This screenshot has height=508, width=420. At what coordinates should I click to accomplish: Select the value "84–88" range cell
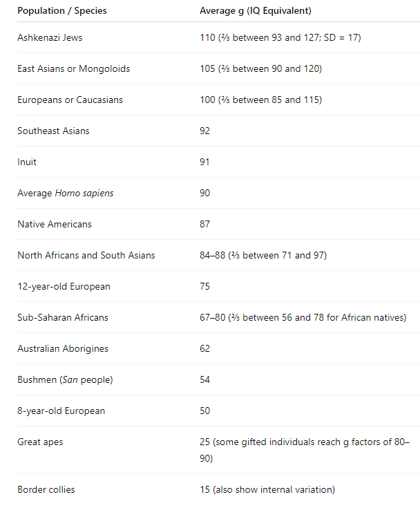(263, 255)
